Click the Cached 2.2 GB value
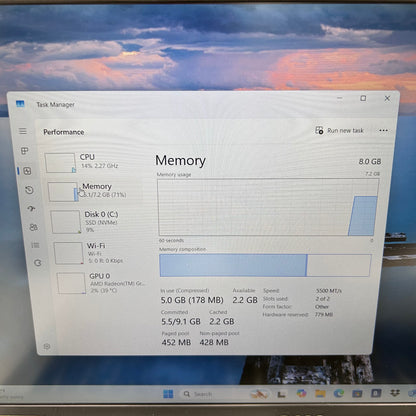416x416 pixels. click(222, 322)
